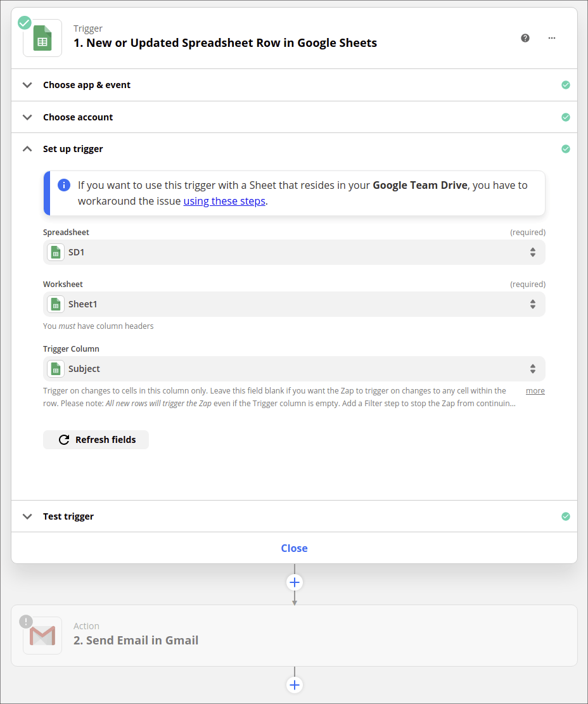588x704 pixels.
Task: Click the Refresh fields button
Action: [96, 440]
